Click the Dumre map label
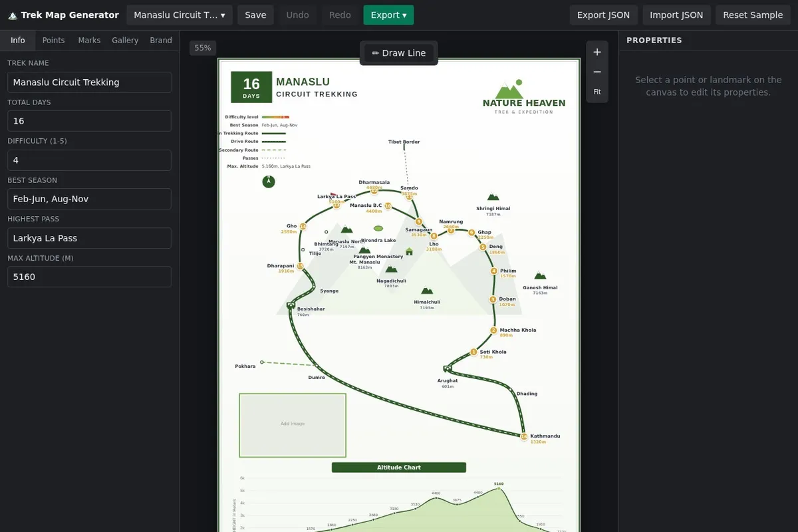 [x=317, y=377]
